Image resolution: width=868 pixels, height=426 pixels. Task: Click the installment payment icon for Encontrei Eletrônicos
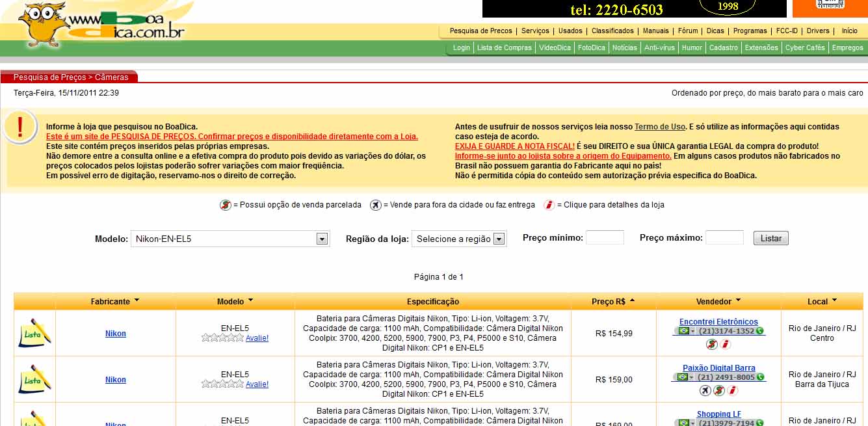point(713,344)
